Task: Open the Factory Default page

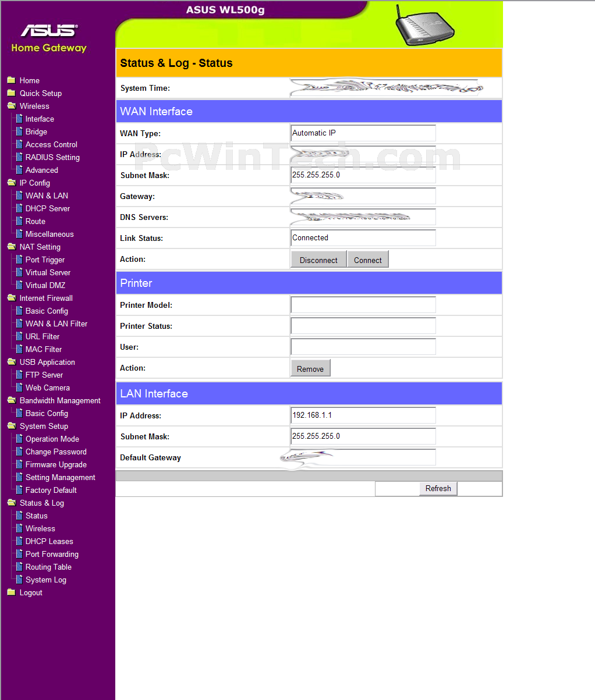Action: pyautogui.click(x=51, y=490)
